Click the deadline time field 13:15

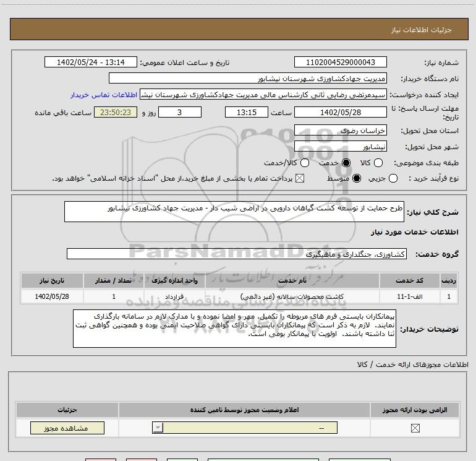click(x=247, y=112)
